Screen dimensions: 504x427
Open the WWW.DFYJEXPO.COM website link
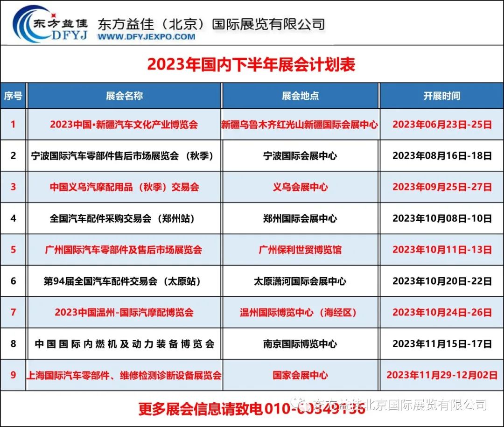pos(146,37)
